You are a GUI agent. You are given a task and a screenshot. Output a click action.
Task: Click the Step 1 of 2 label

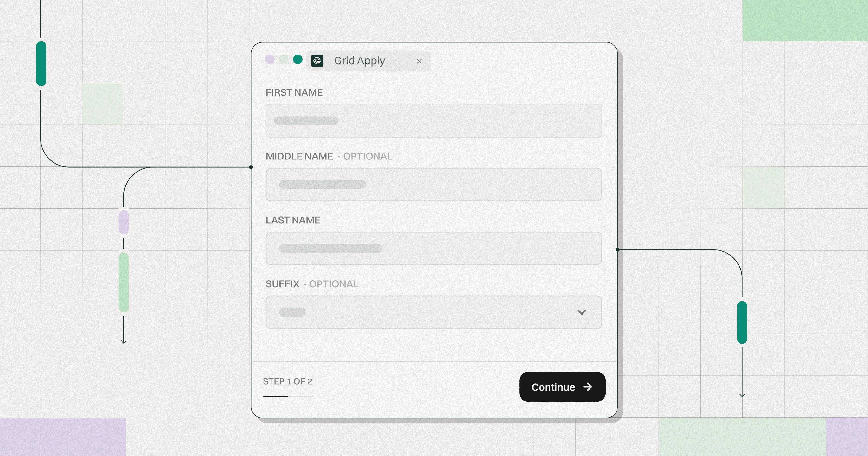point(287,381)
